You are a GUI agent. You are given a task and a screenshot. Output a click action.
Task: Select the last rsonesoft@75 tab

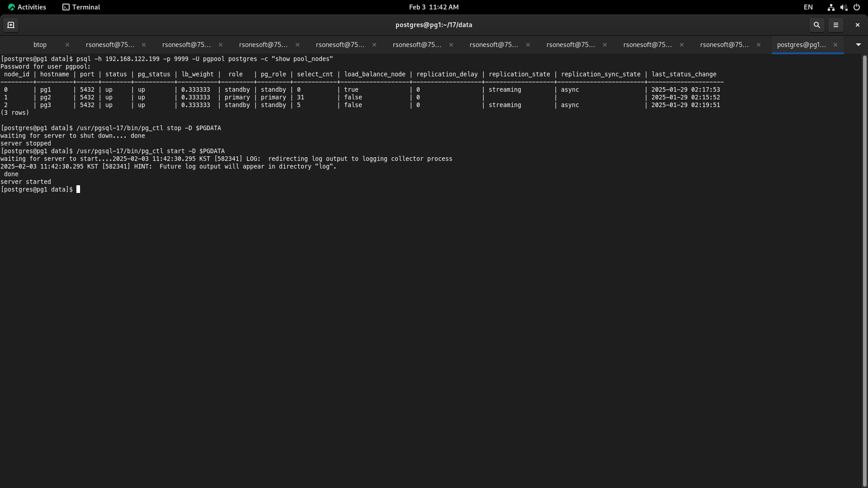[x=724, y=45]
